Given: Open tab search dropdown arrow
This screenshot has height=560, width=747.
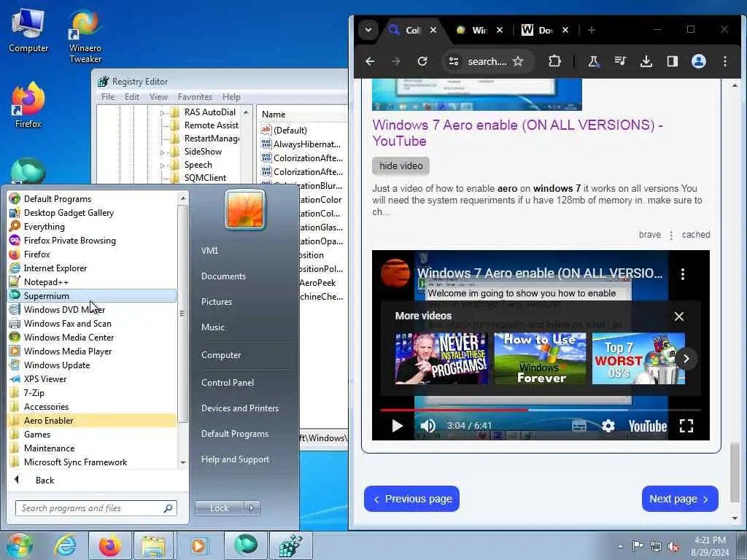Looking at the screenshot, I should pos(368,30).
